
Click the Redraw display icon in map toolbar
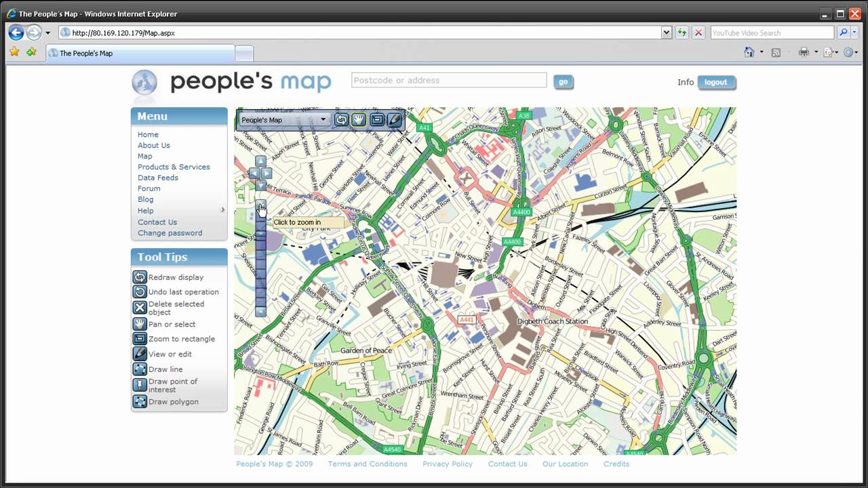coord(341,120)
